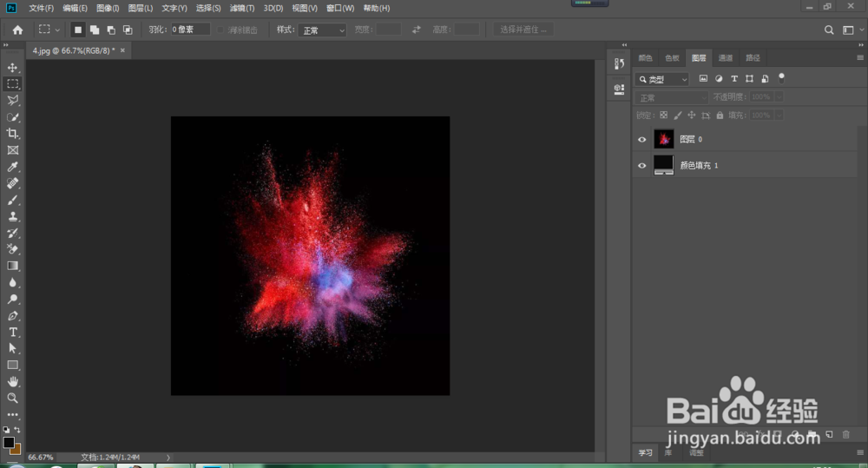Choose Intersect with Selection mode
The width and height of the screenshot is (868, 468).
128,30
